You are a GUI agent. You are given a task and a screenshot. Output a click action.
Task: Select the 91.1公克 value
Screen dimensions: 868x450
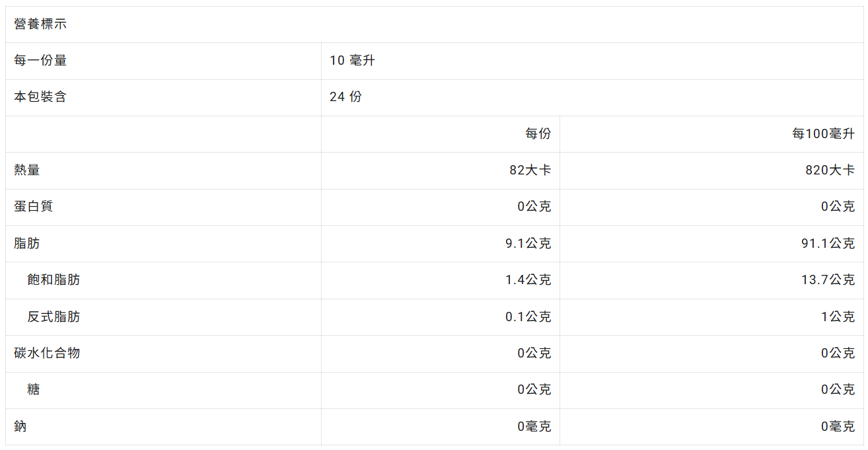828,244
